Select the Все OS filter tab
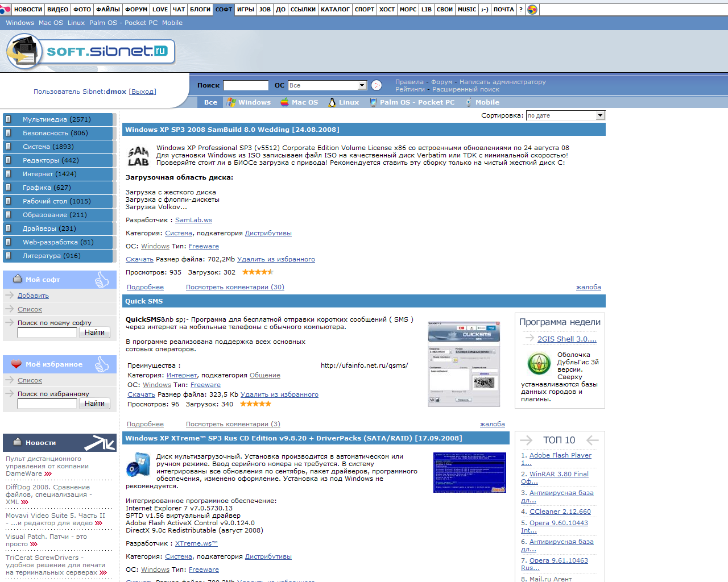728x582 pixels. (210, 102)
